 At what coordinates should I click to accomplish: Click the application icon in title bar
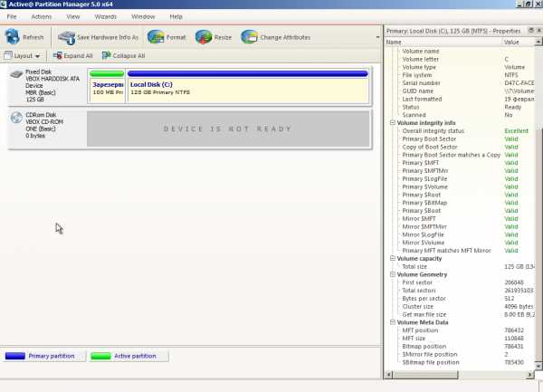(3, 5)
